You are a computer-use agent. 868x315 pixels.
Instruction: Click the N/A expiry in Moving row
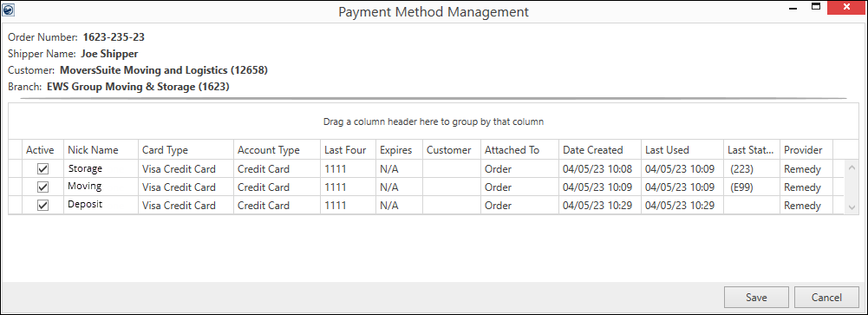click(389, 187)
